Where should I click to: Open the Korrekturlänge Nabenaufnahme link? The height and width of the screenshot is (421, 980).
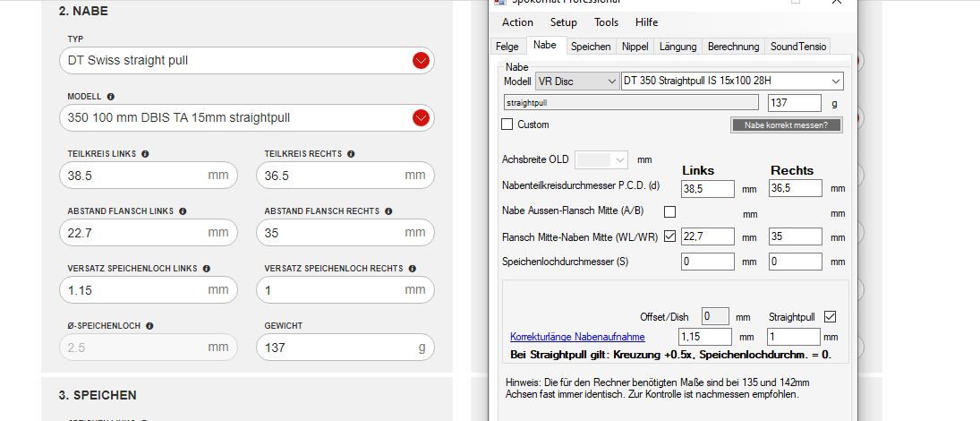tap(577, 337)
